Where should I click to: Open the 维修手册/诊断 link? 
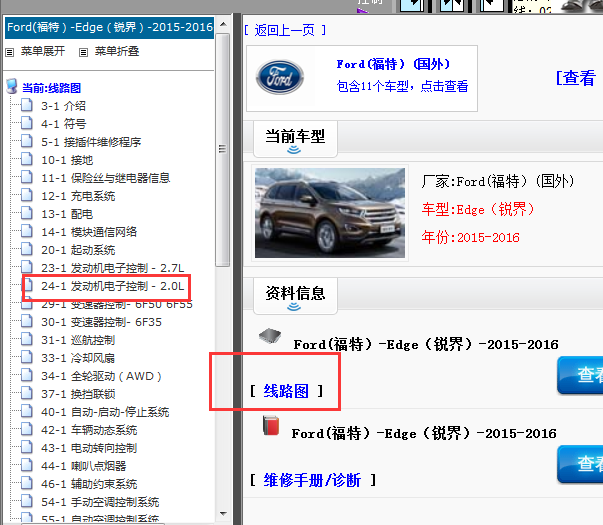point(312,480)
